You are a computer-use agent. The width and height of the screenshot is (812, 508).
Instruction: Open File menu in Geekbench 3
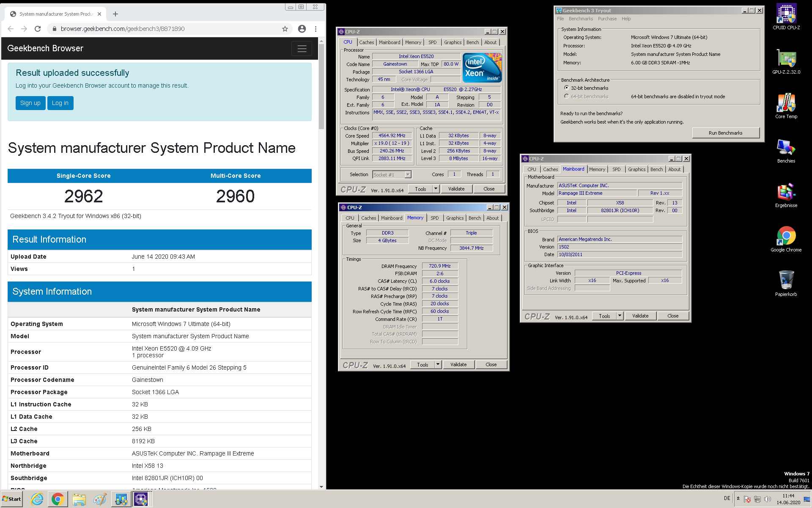coord(561,19)
